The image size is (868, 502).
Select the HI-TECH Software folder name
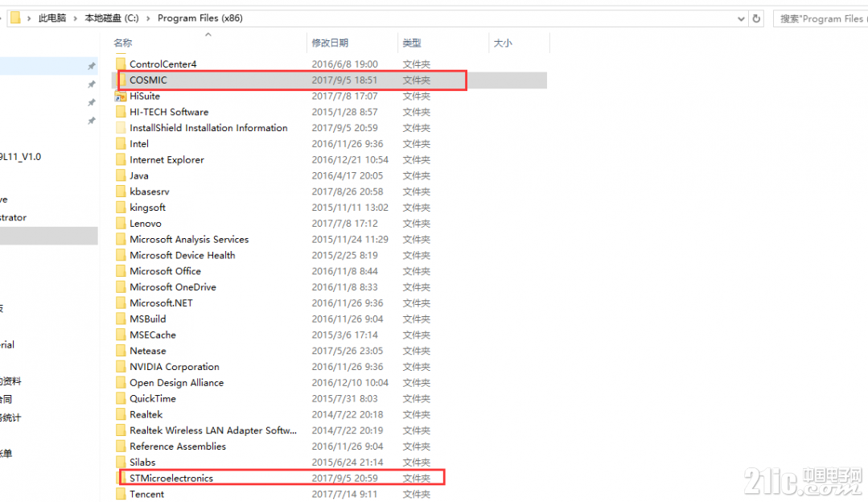click(x=169, y=112)
